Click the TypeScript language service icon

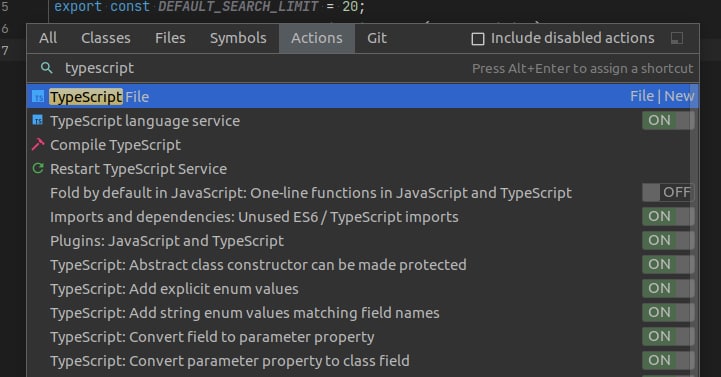pos(38,120)
